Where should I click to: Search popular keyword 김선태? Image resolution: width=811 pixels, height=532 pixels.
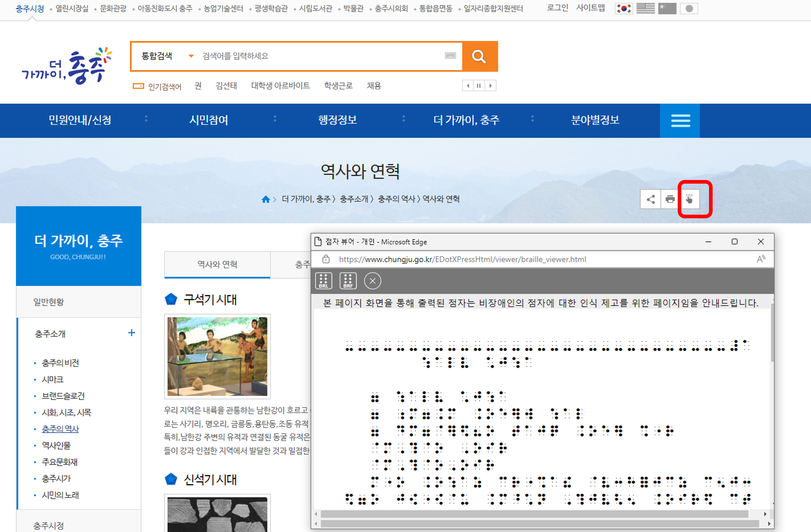[226, 86]
